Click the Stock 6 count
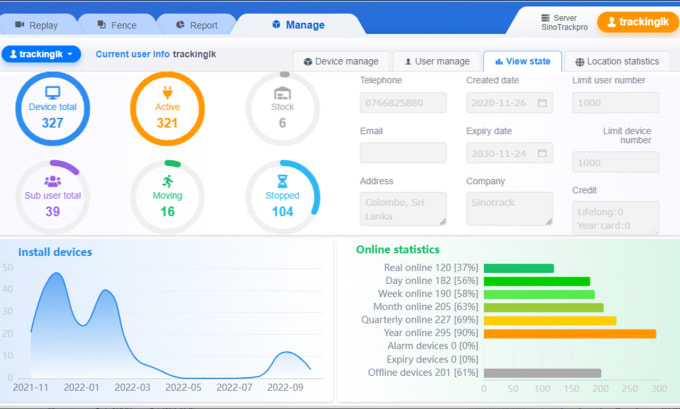680x409 pixels. [x=282, y=123]
